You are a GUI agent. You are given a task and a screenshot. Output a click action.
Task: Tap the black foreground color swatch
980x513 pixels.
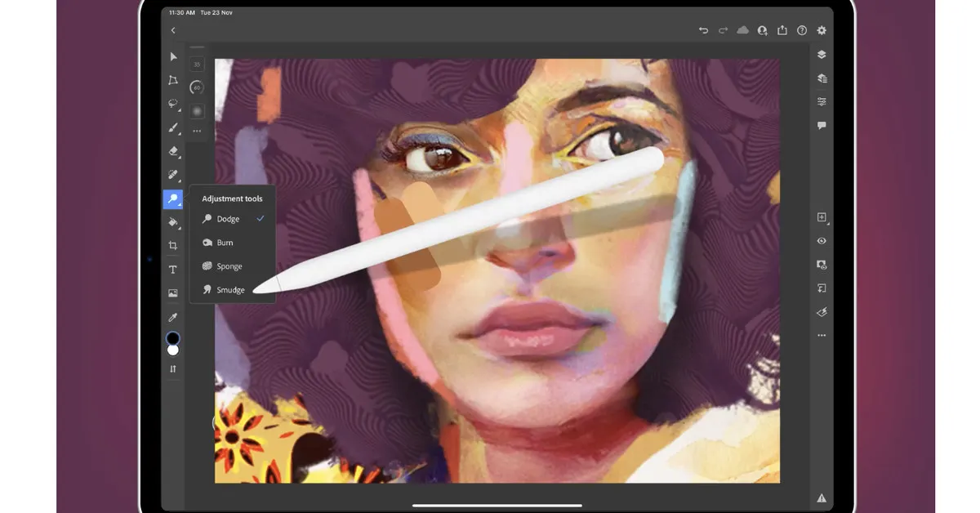[172, 338]
